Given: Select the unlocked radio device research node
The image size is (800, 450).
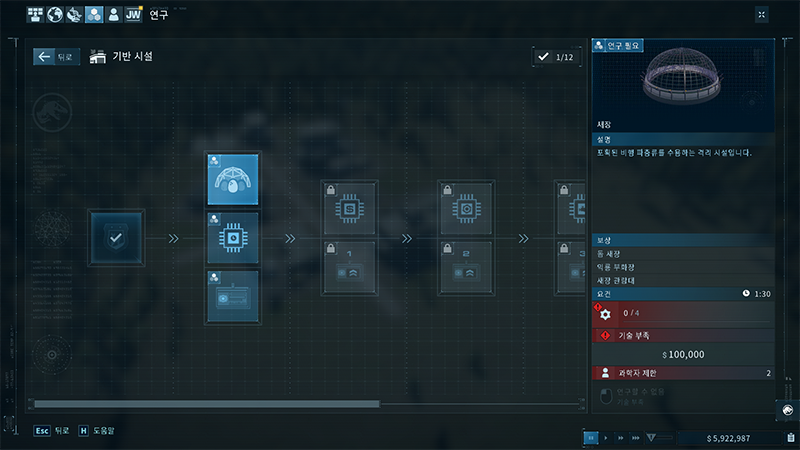Looking at the screenshot, I should coord(233,296).
